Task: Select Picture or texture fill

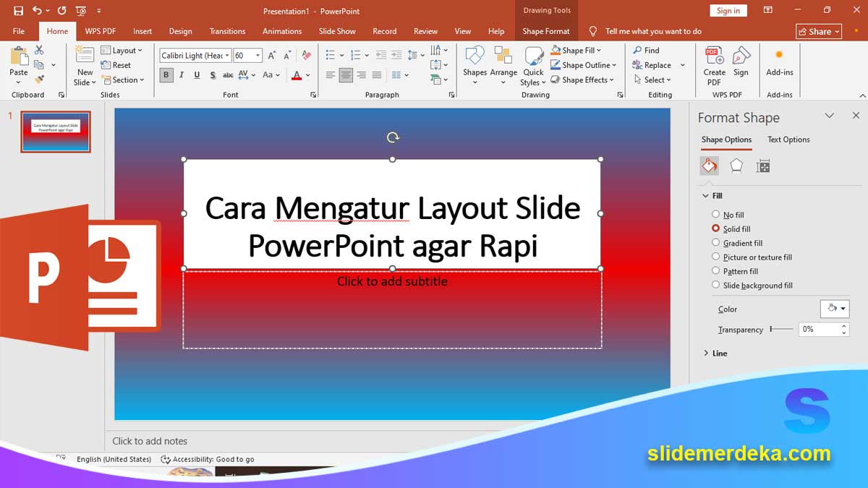Action: pos(752,257)
